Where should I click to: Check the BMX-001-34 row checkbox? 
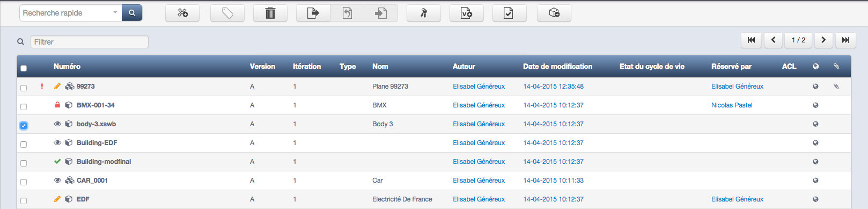pos(24,106)
